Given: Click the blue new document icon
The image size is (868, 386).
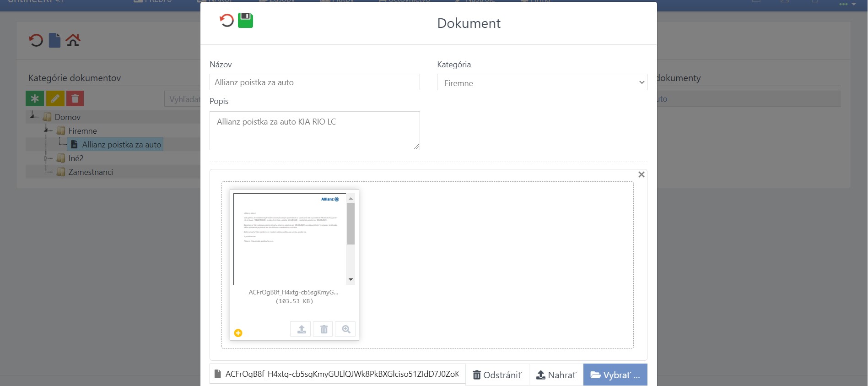Looking at the screenshot, I should coord(55,40).
